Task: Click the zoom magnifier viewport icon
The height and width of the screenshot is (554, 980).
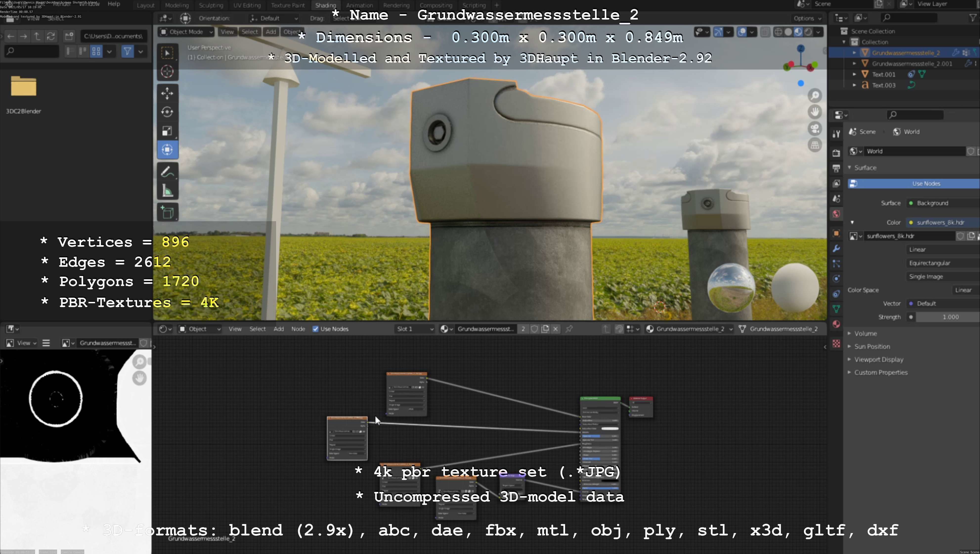Action: [815, 95]
